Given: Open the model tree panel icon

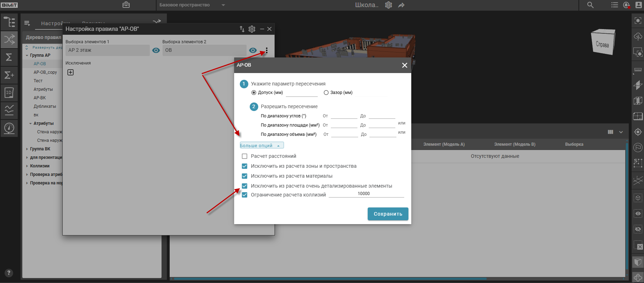Looking at the screenshot, I should pyautogui.click(x=9, y=22).
